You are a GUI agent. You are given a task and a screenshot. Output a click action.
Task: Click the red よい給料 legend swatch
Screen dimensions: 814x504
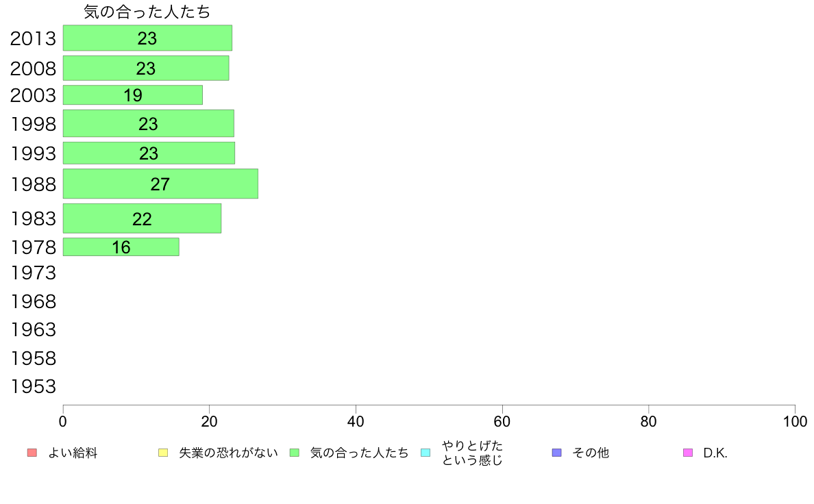(x=32, y=453)
